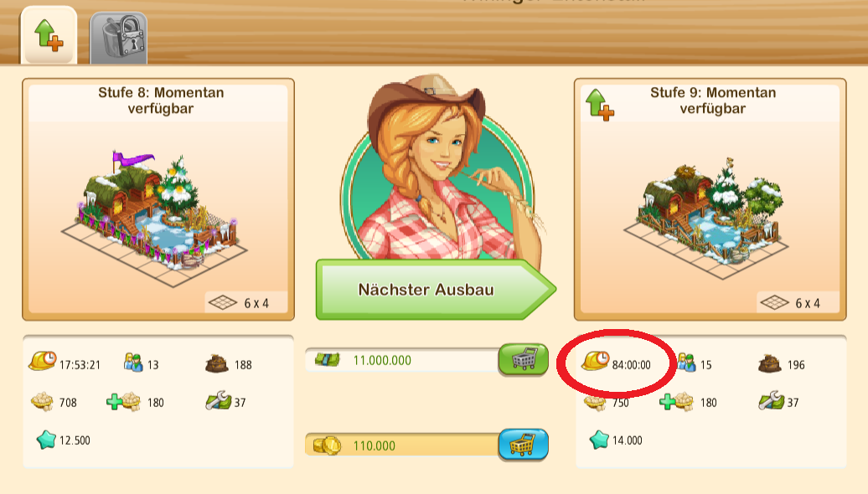The image size is (868, 494).
Task: Click the teal star icon next to 14.000
Action: coord(599,440)
